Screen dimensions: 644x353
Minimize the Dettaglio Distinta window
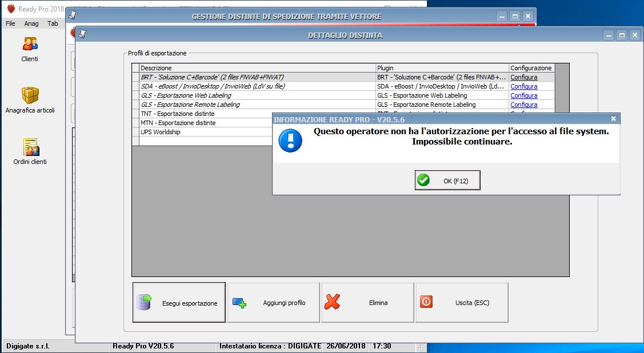609,35
